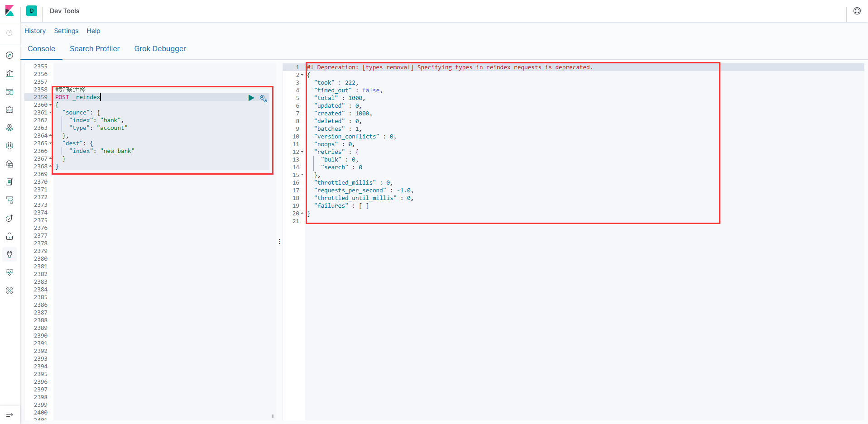Open the Settings link
This screenshot has width=868, height=424.
[66, 31]
